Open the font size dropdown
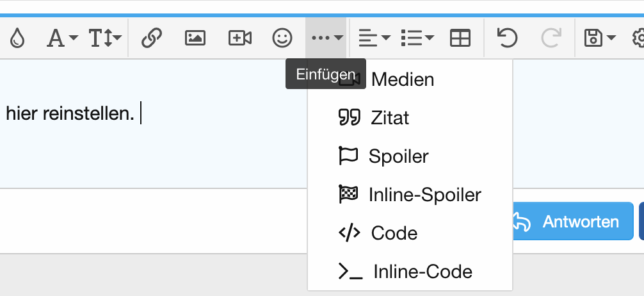The image size is (644, 296). coord(105,38)
